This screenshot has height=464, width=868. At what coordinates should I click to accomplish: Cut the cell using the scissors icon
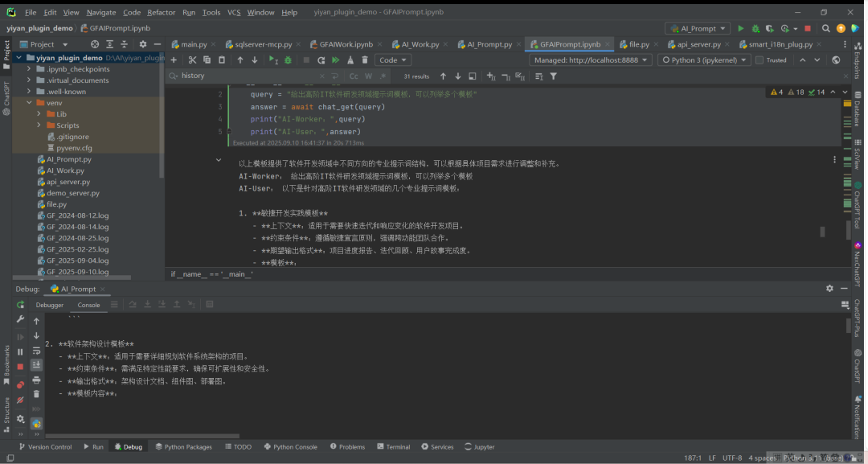[192, 60]
